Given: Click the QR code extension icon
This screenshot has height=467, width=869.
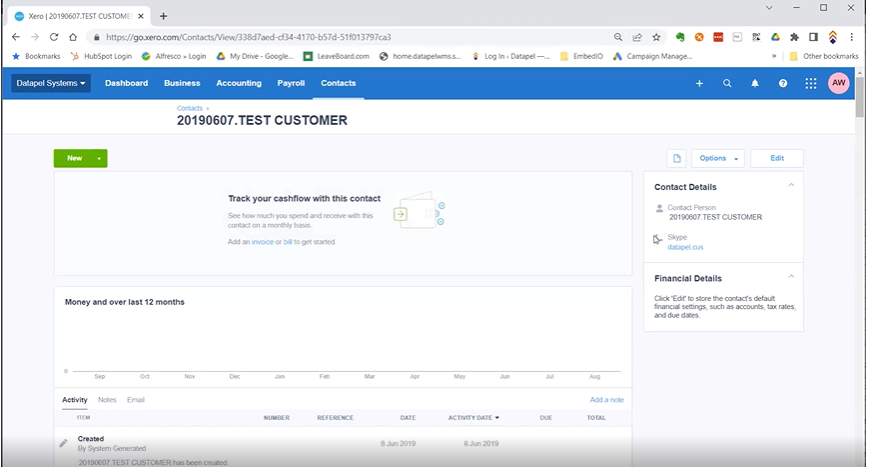Looking at the screenshot, I should pos(756,37).
